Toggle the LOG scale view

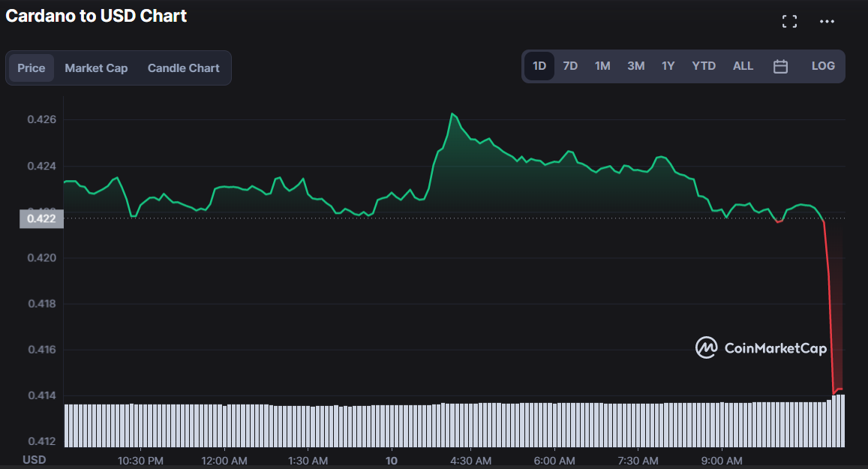823,66
